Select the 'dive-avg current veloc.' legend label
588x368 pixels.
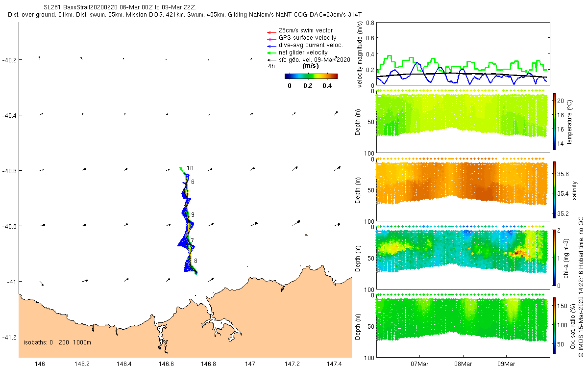point(311,45)
